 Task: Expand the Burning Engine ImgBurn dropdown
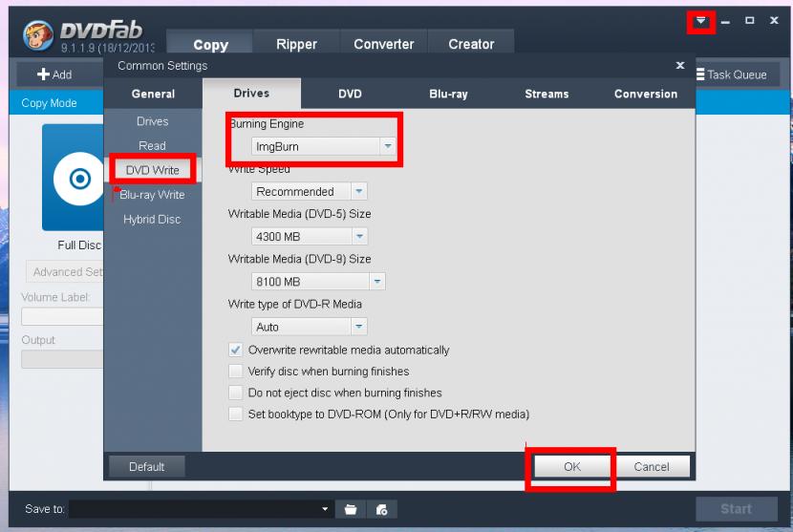click(x=388, y=146)
